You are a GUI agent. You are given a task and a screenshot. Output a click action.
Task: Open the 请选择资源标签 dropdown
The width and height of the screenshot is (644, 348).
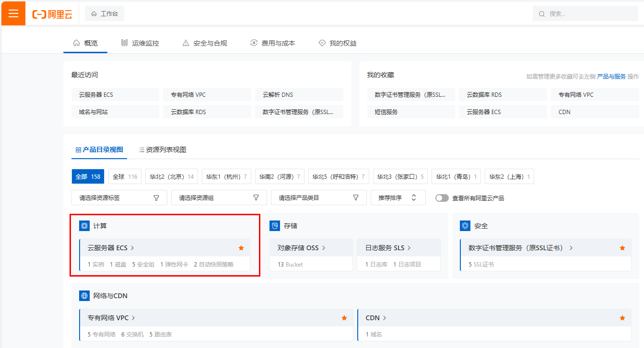click(119, 197)
